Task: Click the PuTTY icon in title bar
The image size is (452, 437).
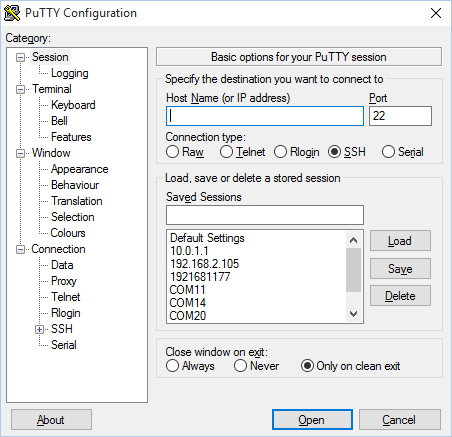Action: [12, 13]
